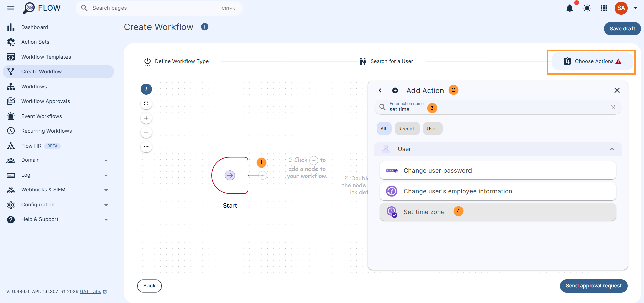The height and width of the screenshot is (303, 644).
Task: Click the Choose Actions warning triangle
Action: tap(618, 61)
